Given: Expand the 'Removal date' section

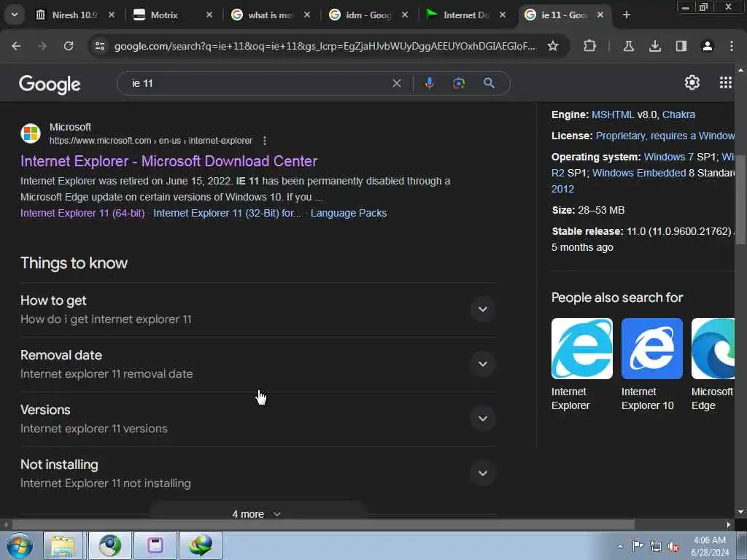Looking at the screenshot, I should click(258, 365).
